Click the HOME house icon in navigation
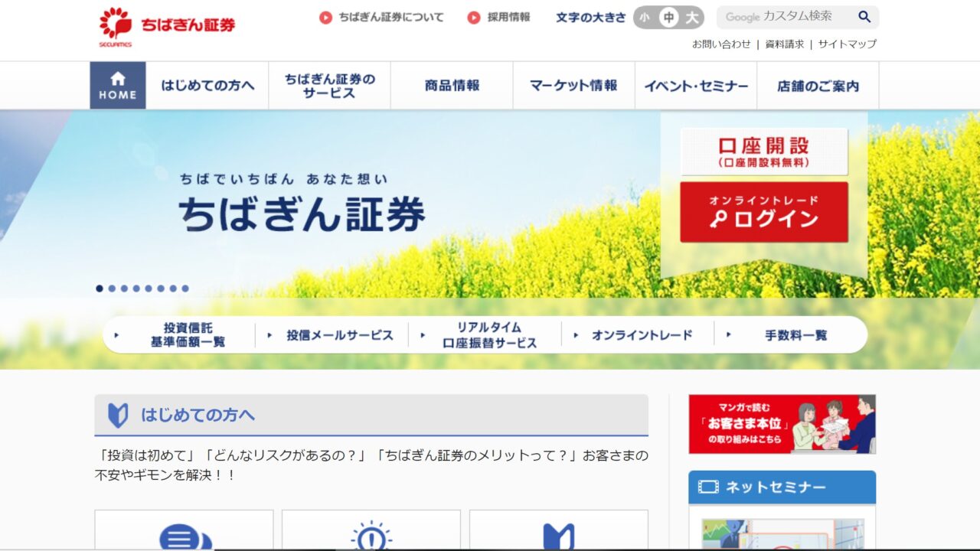The image size is (980, 551). [118, 78]
